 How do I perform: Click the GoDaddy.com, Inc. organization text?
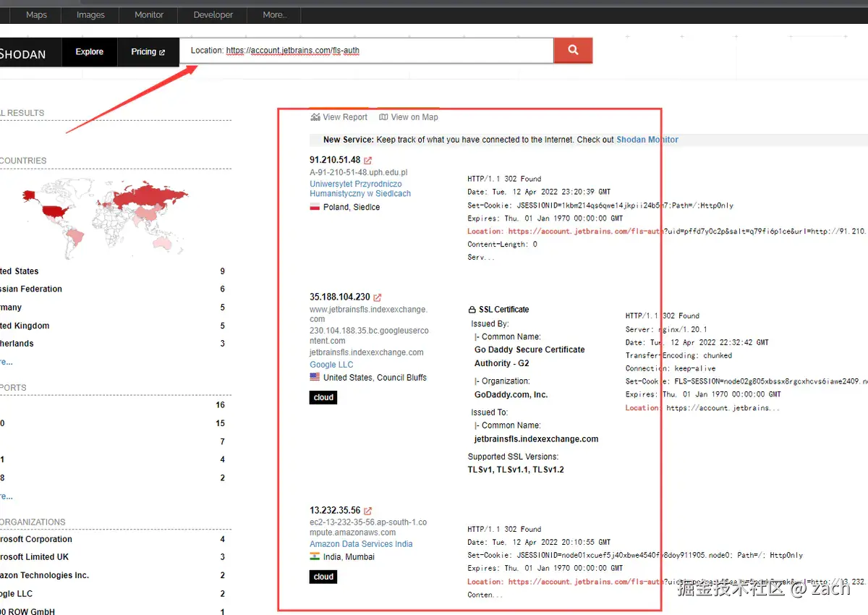[511, 395]
